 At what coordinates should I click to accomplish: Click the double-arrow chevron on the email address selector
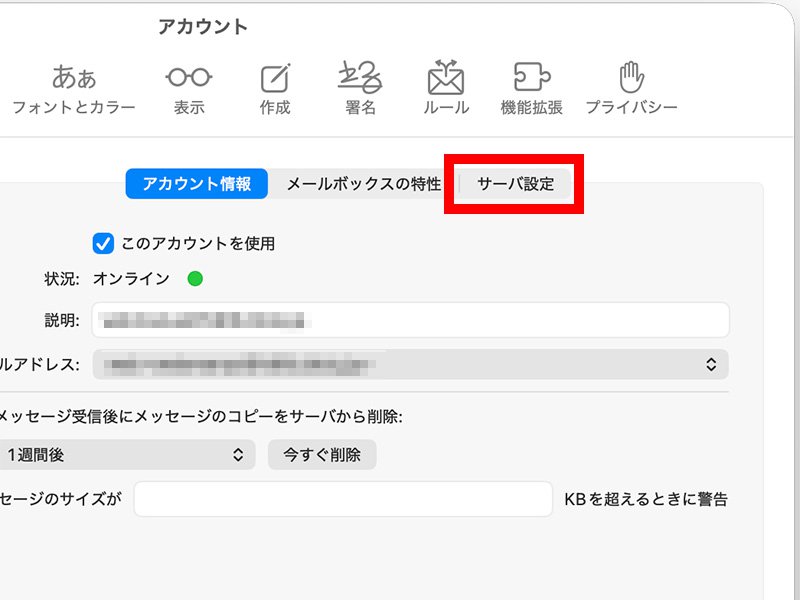pyautogui.click(x=712, y=364)
